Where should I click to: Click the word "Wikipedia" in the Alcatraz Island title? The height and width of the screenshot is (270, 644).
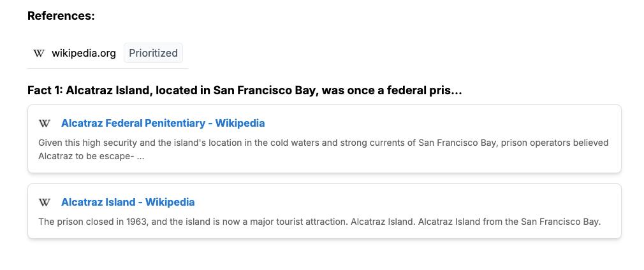pos(170,202)
